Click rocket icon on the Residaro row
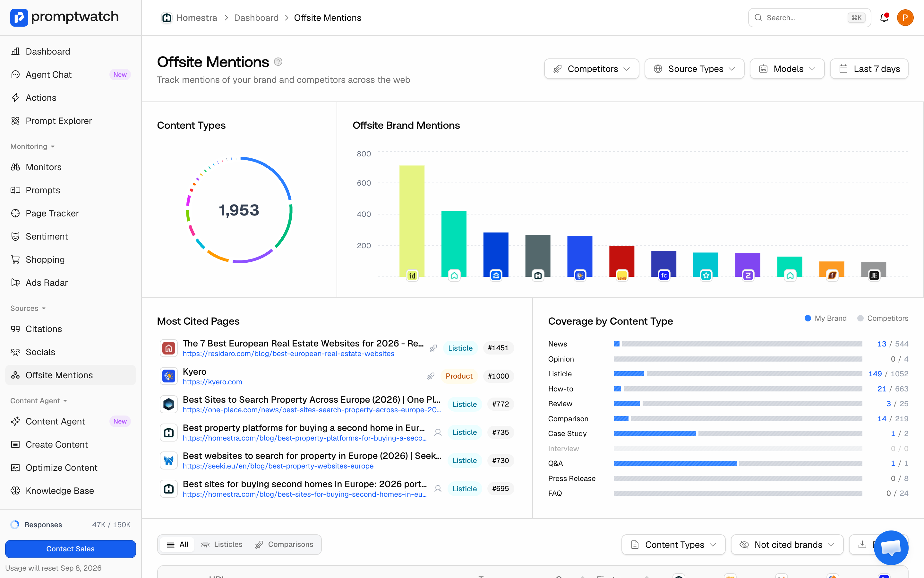 [x=433, y=348]
